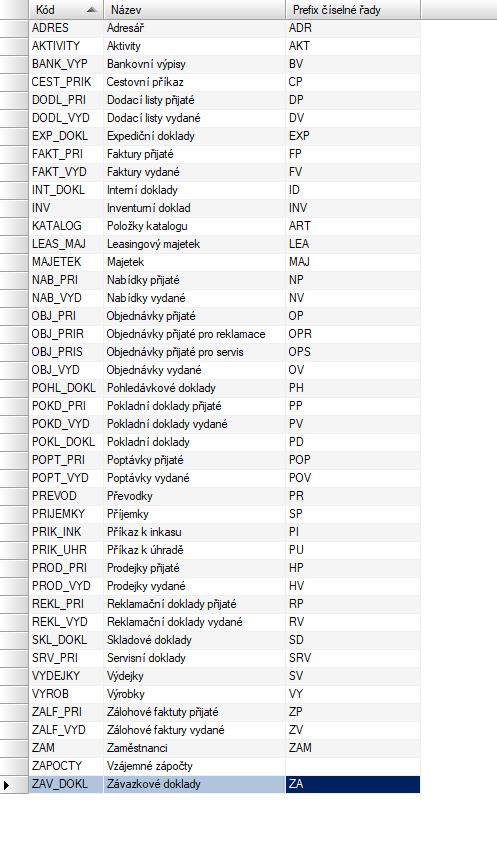Sort by the Kód column header
This screenshot has width=497, height=852.
66,10
